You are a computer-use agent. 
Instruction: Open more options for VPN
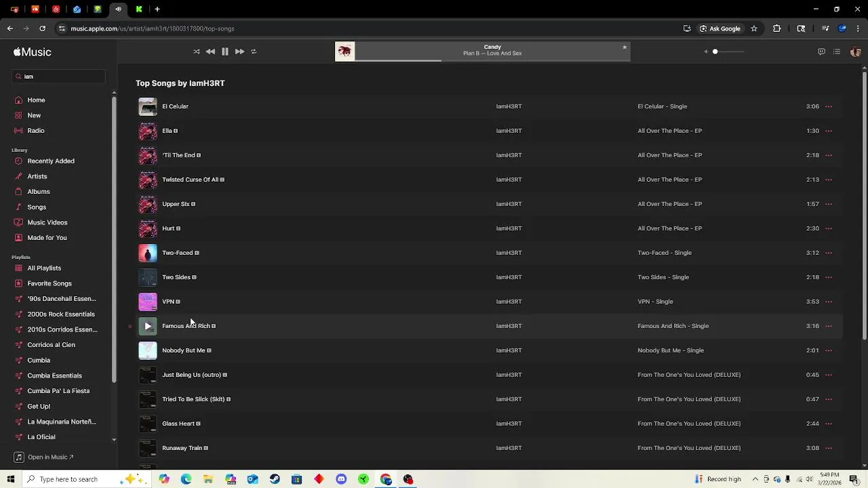point(829,302)
